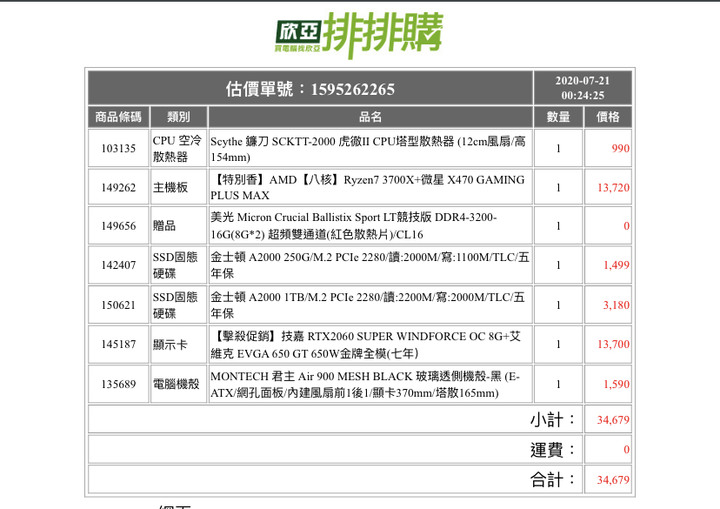Select product code 149656

coord(118,226)
